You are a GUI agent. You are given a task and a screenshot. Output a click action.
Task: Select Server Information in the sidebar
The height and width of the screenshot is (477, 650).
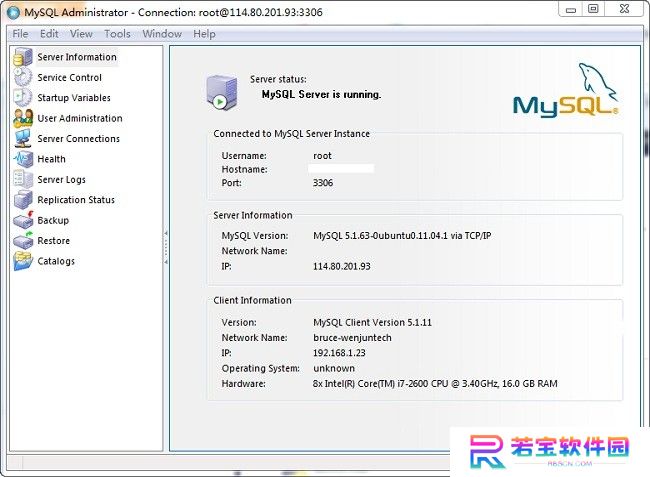coord(77,57)
